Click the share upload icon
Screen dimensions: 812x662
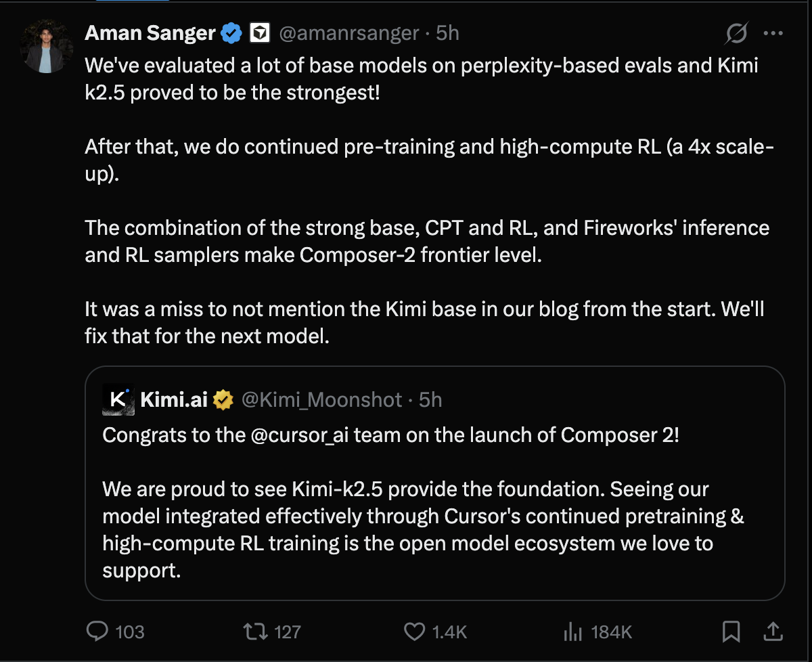point(773,632)
